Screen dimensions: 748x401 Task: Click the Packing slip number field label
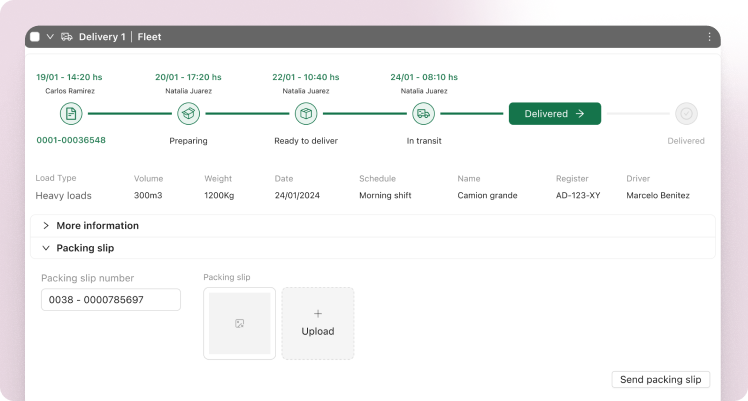click(87, 278)
